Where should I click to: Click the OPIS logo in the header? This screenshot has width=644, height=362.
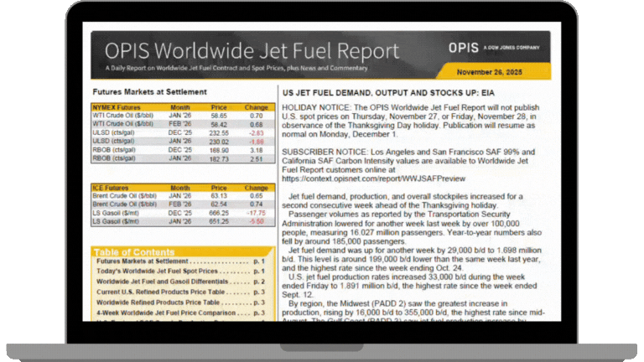(465, 47)
